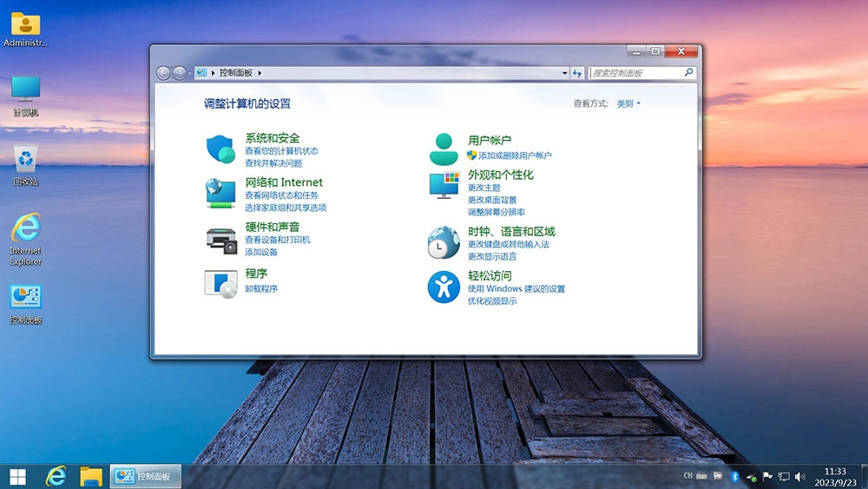Open 更改键盘或其他输入法 link
Image resolution: width=868 pixels, height=489 pixels.
click(x=509, y=244)
